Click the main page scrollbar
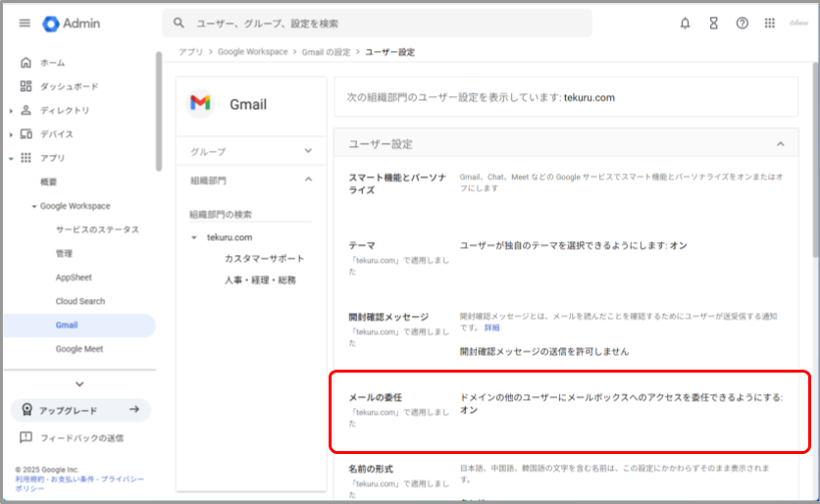 coord(816,160)
